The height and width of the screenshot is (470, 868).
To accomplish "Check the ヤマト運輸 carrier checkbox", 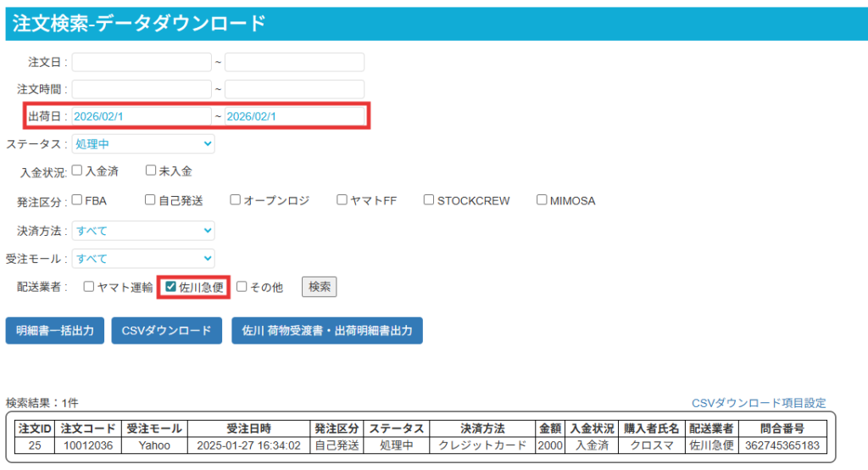I will (x=89, y=287).
